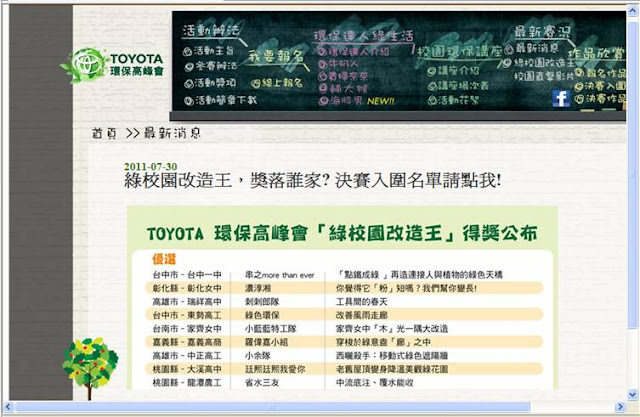Open the headline 綠校園改造王，獎落誰家?
640x417 pixels.
[x=313, y=180]
